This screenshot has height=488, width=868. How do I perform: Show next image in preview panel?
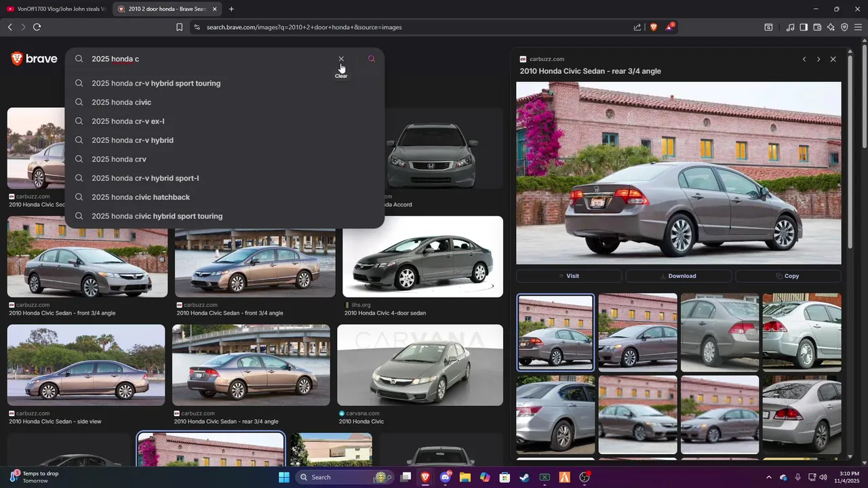[818, 59]
